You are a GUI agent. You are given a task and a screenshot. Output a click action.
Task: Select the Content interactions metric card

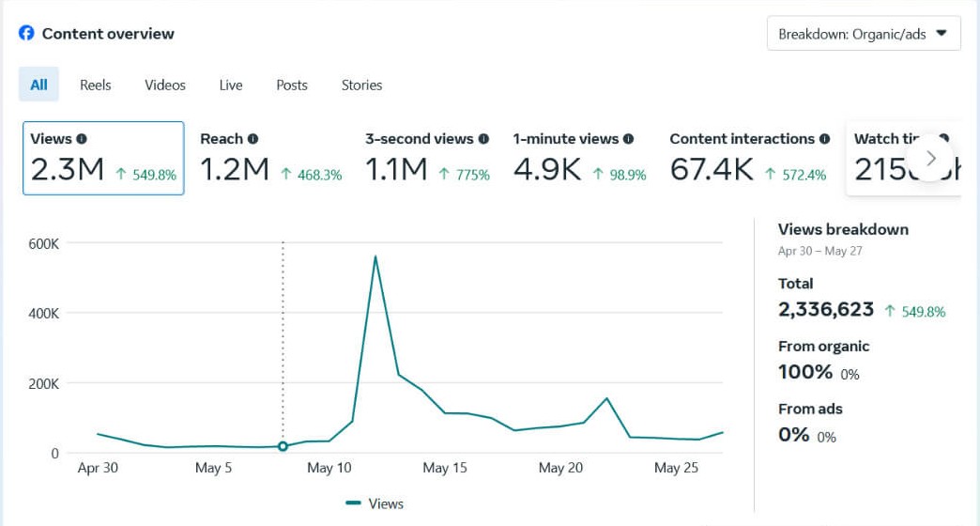click(x=748, y=158)
